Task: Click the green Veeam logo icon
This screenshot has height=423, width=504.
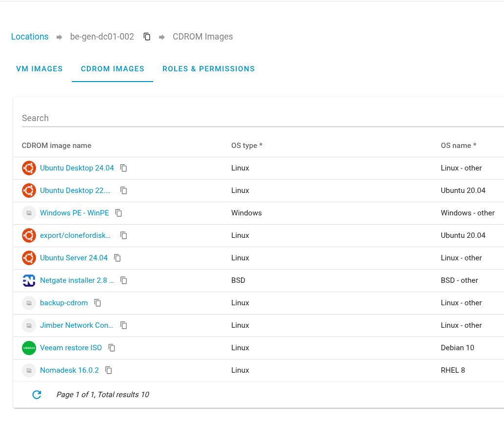Action: pos(29,348)
